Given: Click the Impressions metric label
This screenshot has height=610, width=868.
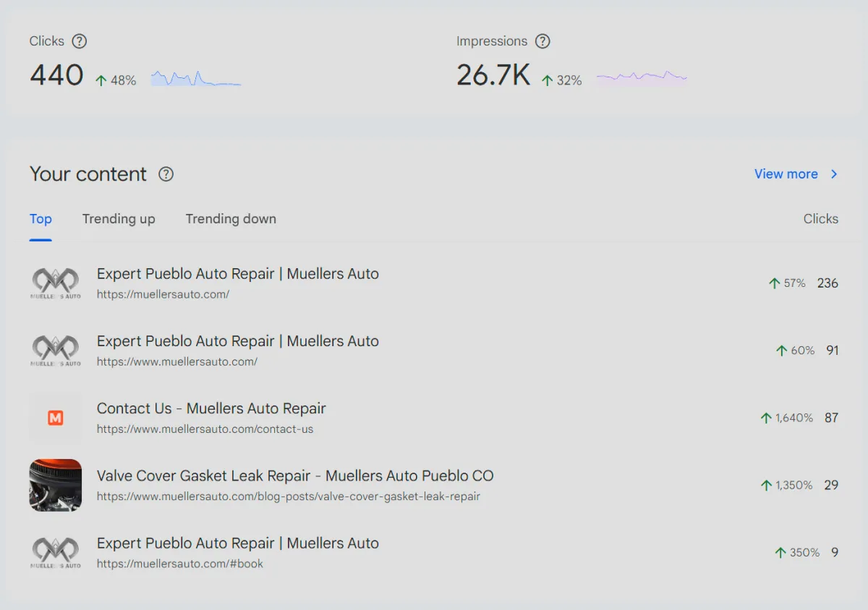Looking at the screenshot, I should (x=492, y=41).
